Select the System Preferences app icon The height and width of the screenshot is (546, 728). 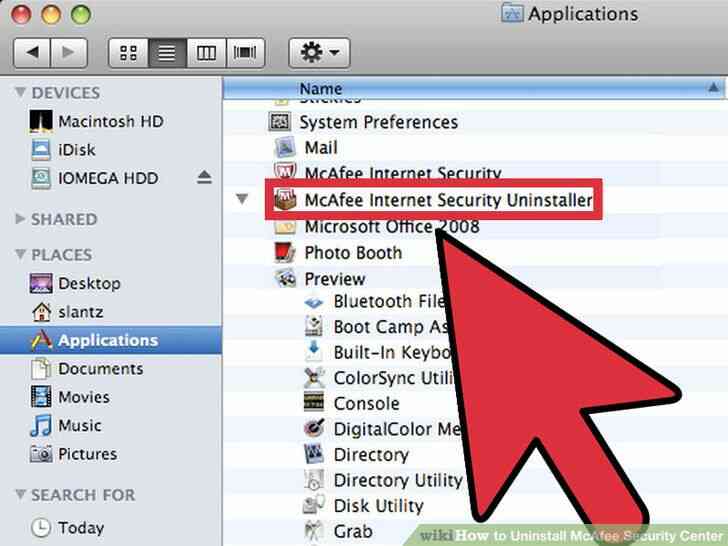click(280, 122)
